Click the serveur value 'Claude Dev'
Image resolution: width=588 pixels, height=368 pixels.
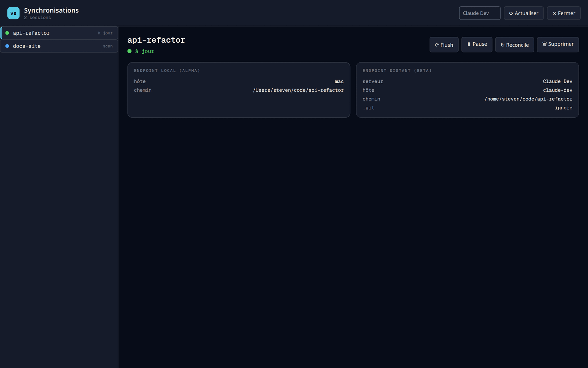coord(557,81)
